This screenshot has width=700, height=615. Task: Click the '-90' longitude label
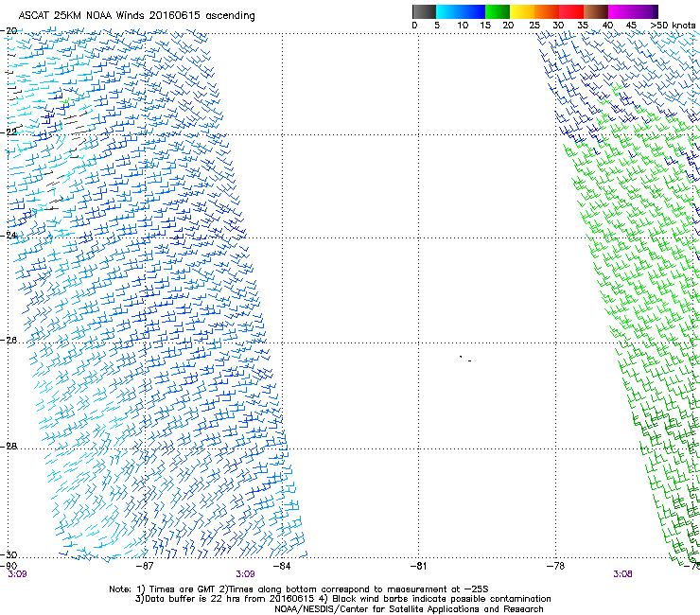(9, 566)
